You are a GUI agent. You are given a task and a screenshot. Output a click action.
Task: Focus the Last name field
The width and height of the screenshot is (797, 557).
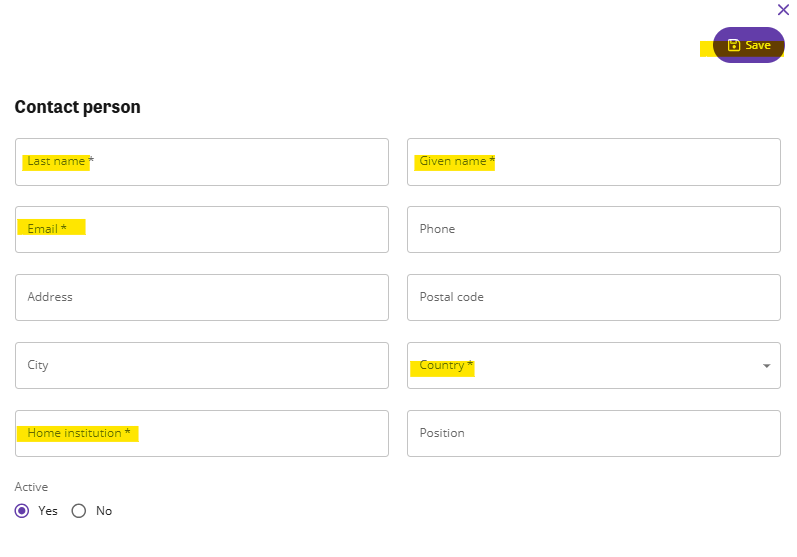click(x=202, y=162)
